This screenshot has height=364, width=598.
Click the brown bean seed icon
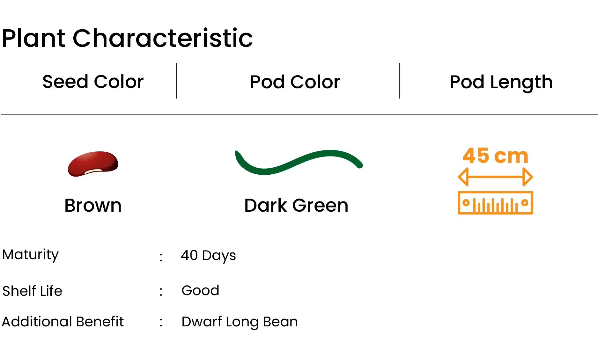[93, 164]
